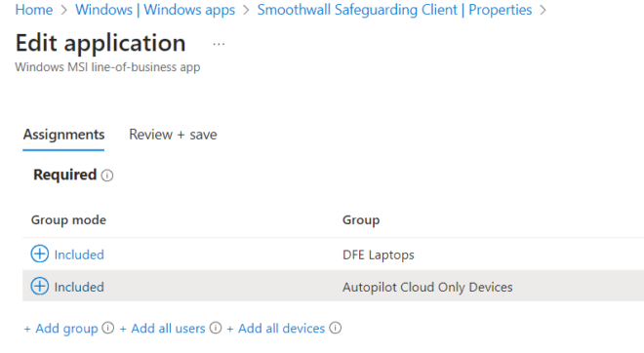Click the plus circle icon for DFE Laptops
Image resolution: width=644 pixels, height=353 pixels.
[40, 254]
